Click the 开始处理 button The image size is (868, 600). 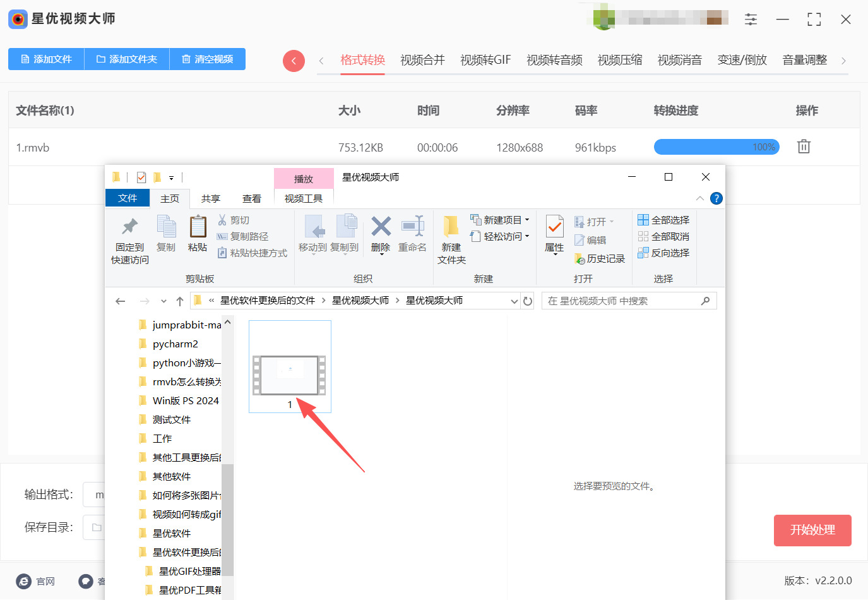coord(812,531)
